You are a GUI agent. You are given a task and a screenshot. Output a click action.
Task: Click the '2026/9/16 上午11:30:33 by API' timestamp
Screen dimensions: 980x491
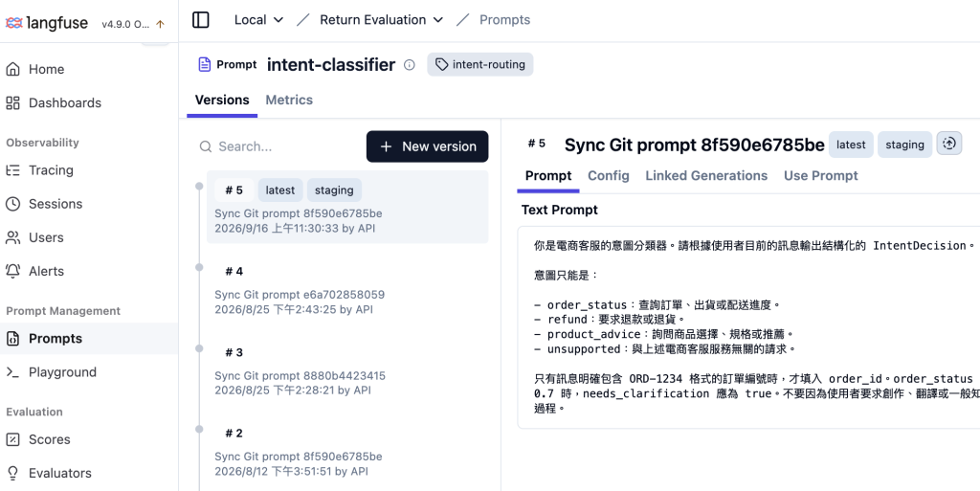click(296, 229)
